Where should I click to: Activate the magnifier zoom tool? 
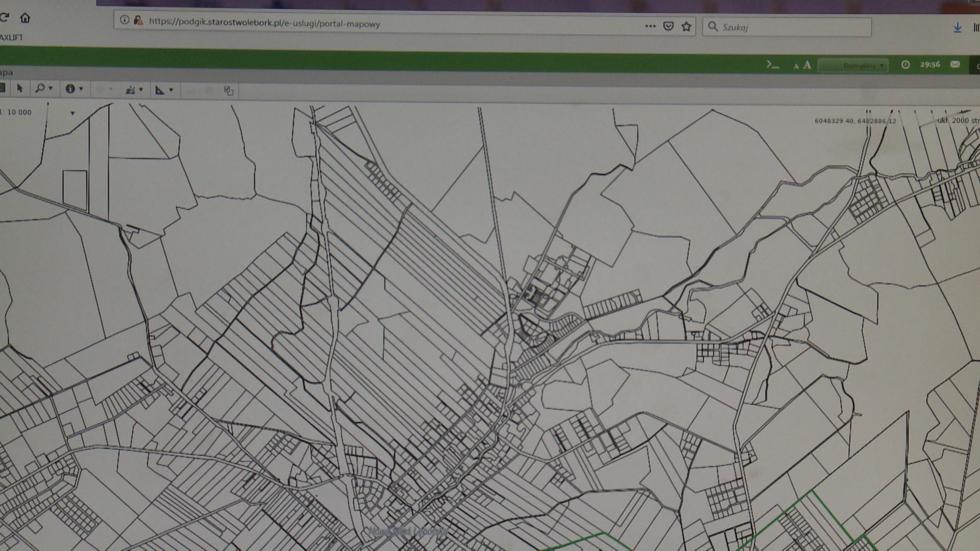(x=40, y=88)
